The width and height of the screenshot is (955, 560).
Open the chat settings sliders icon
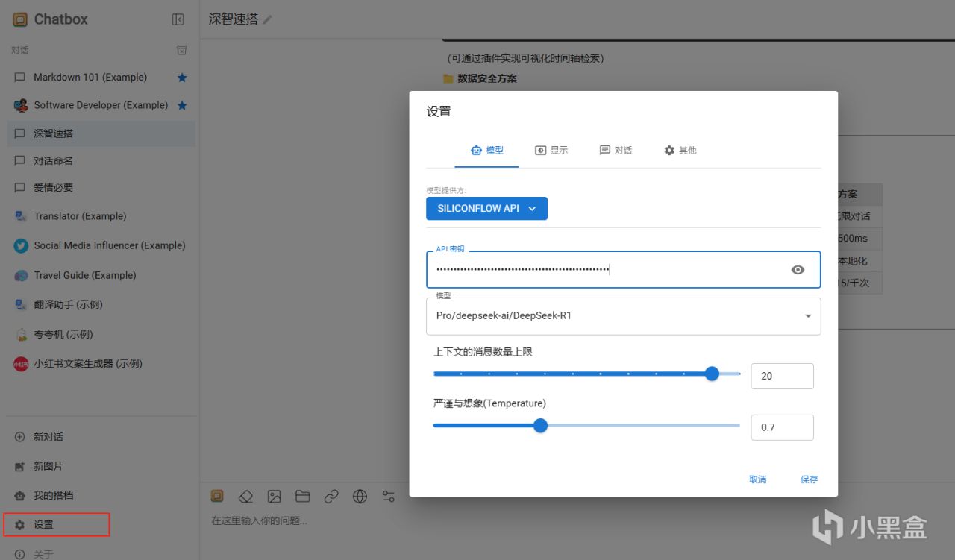pyautogui.click(x=389, y=496)
